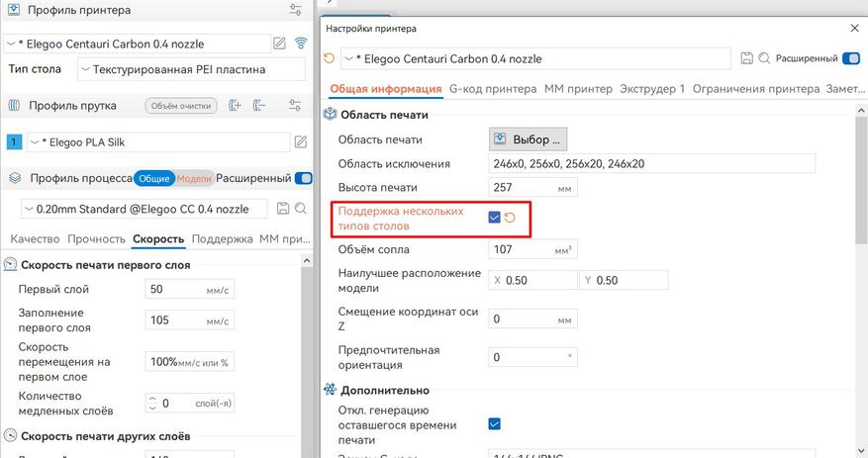The image size is (868, 458).
Task: Save printer preset in printer settings dialog
Action: (746, 59)
